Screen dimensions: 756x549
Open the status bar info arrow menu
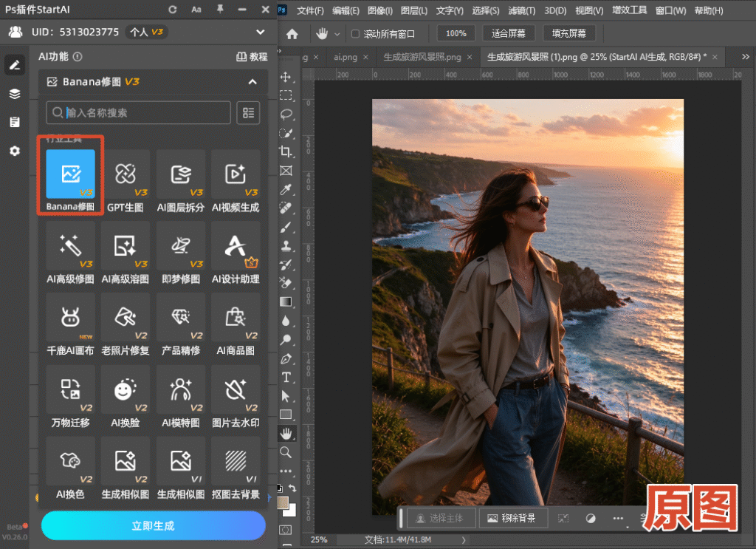point(464,540)
